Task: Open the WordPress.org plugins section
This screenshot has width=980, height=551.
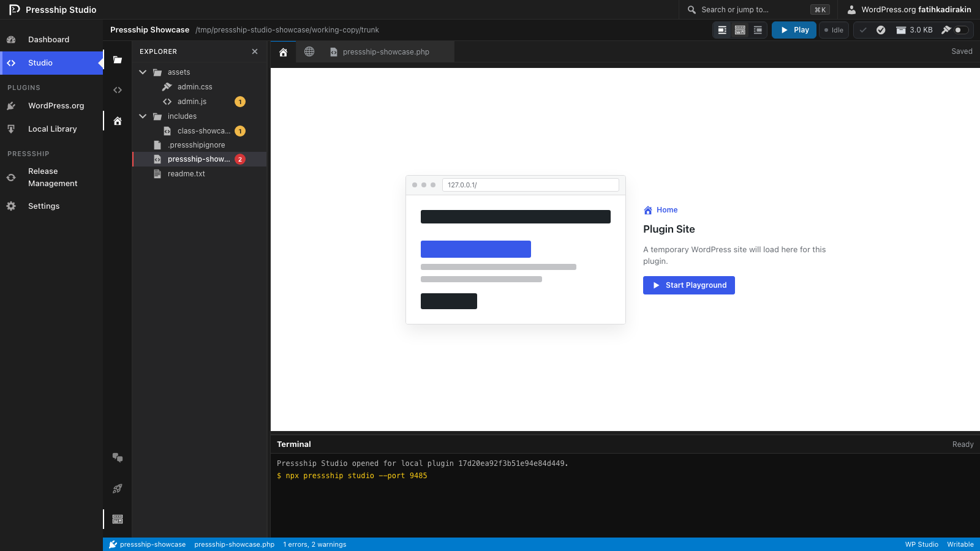Action: tap(56, 106)
